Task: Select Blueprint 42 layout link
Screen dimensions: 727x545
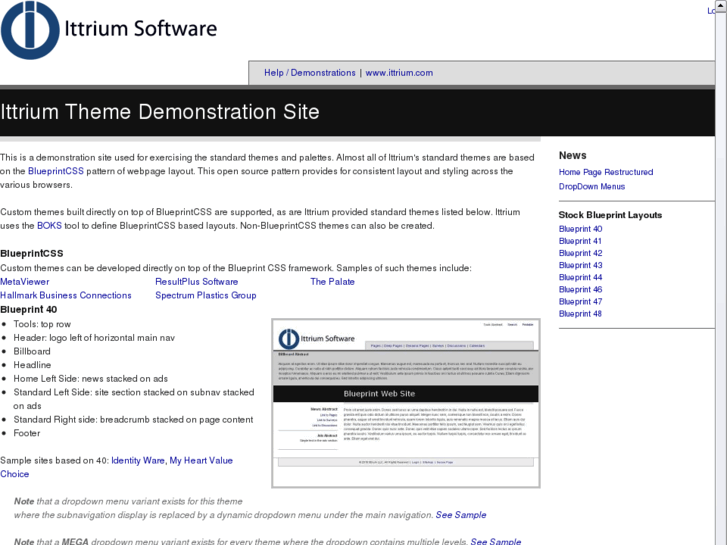Action: 580,253
